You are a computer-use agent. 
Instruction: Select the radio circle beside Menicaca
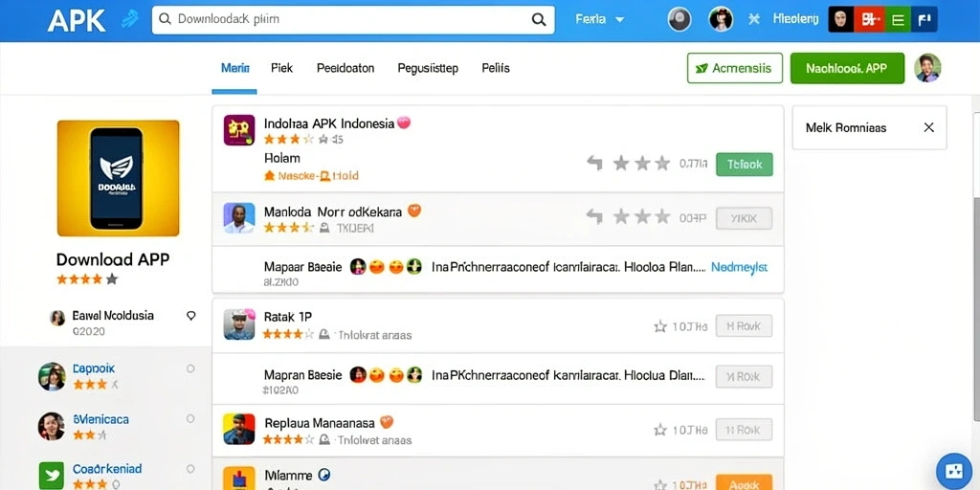[x=190, y=419]
